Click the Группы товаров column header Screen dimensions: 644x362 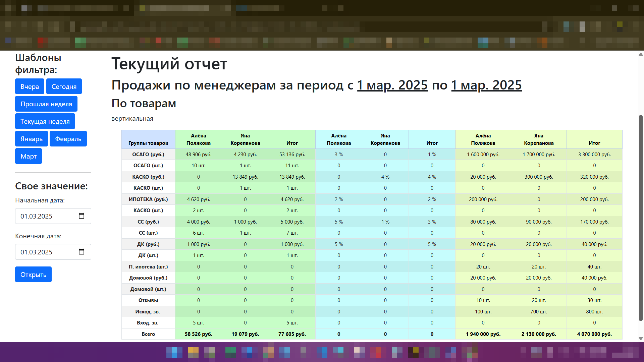pyautogui.click(x=148, y=139)
